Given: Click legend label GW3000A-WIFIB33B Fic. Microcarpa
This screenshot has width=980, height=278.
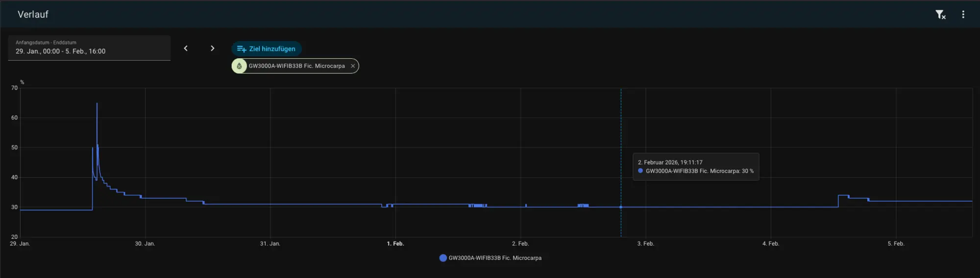Looking at the screenshot, I should pyautogui.click(x=495, y=258).
